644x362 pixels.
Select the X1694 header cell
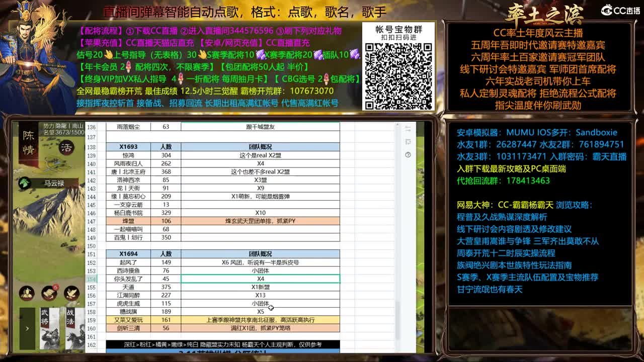(x=128, y=254)
